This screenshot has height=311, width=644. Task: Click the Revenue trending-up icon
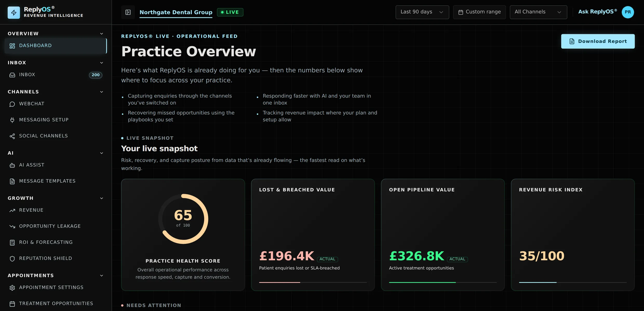pyautogui.click(x=12, y=210)
